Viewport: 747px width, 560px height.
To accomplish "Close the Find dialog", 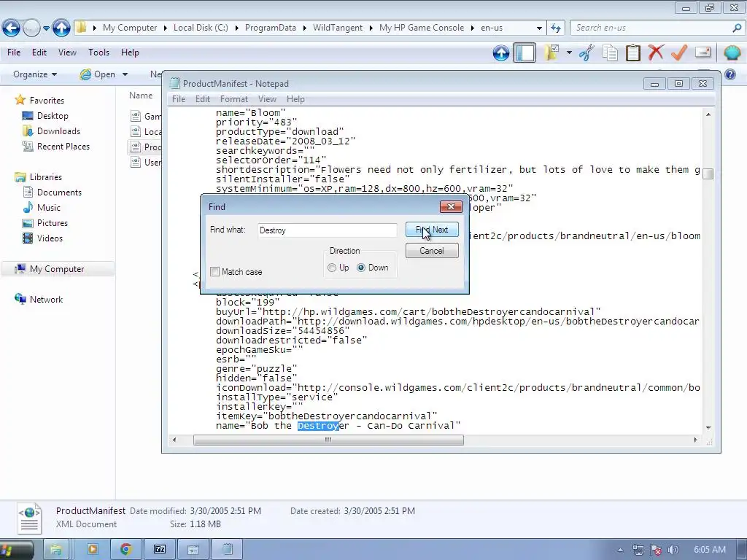I will point(451,206).
